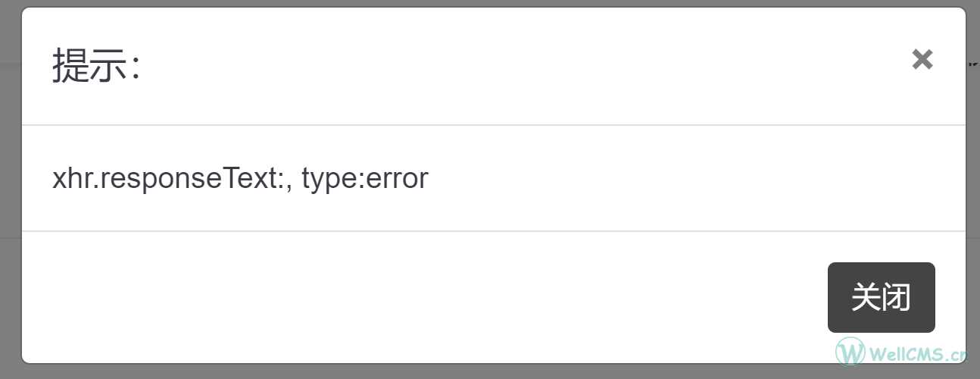This screenshot has width=980, height=379.
Task: Click empty footer area beside 关闭 button
Action: [424, 297]
